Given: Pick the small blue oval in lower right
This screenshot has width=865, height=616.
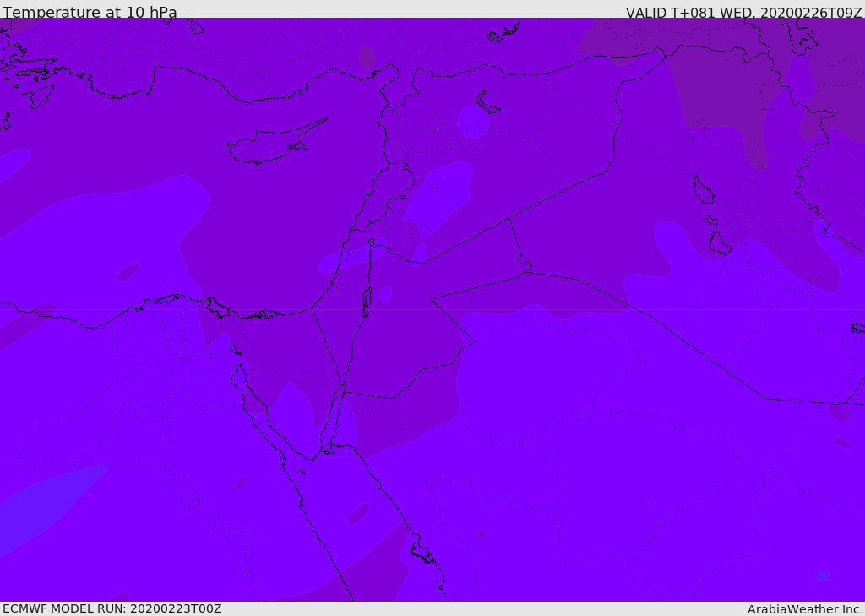Looking at the screenshot, I should tap(823, 576).
